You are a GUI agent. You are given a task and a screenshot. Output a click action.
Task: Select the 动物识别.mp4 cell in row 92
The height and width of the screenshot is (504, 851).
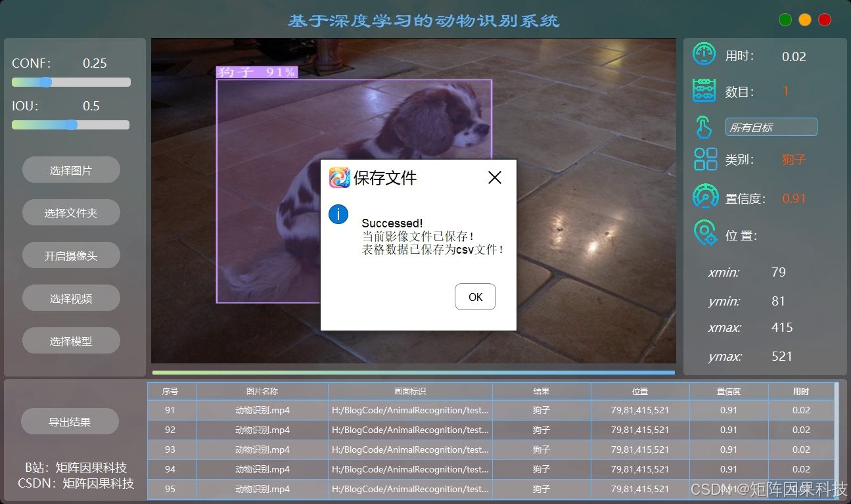[x=262, y=430]
